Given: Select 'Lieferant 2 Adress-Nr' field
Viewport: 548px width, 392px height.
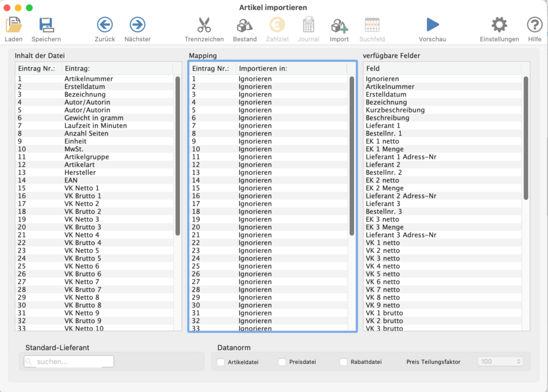Looking at the screenshot, I should [401, 196].
